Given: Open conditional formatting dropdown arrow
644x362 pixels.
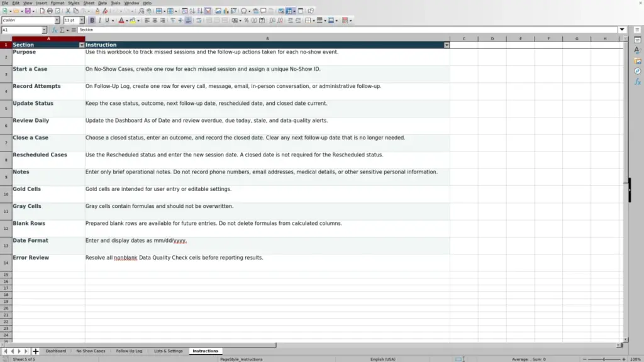Looking at the screenshot, I should [x=350, y=21].
